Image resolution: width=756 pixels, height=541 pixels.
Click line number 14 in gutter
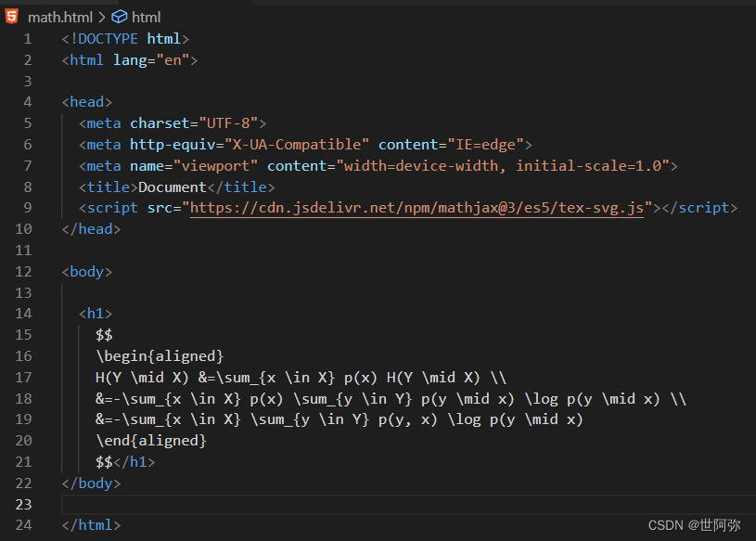[23, 314]
